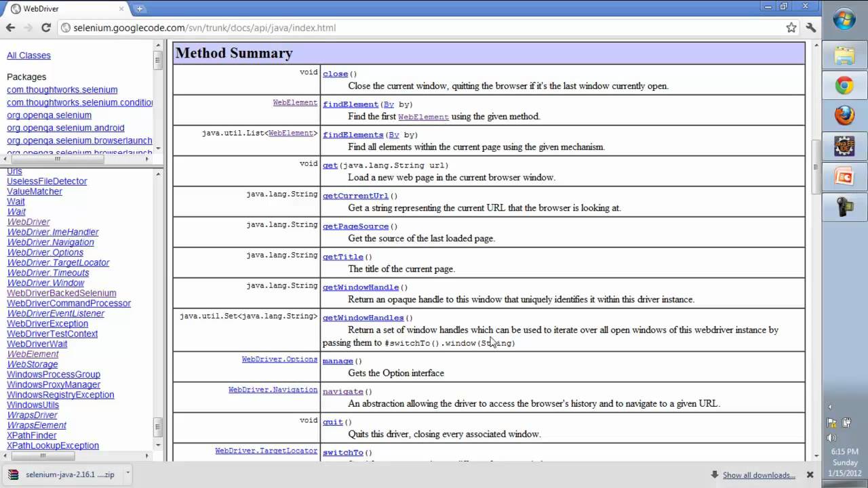Open the navigate method link
Viewport: 868px width, 488px height.
[x=343, y=392]
